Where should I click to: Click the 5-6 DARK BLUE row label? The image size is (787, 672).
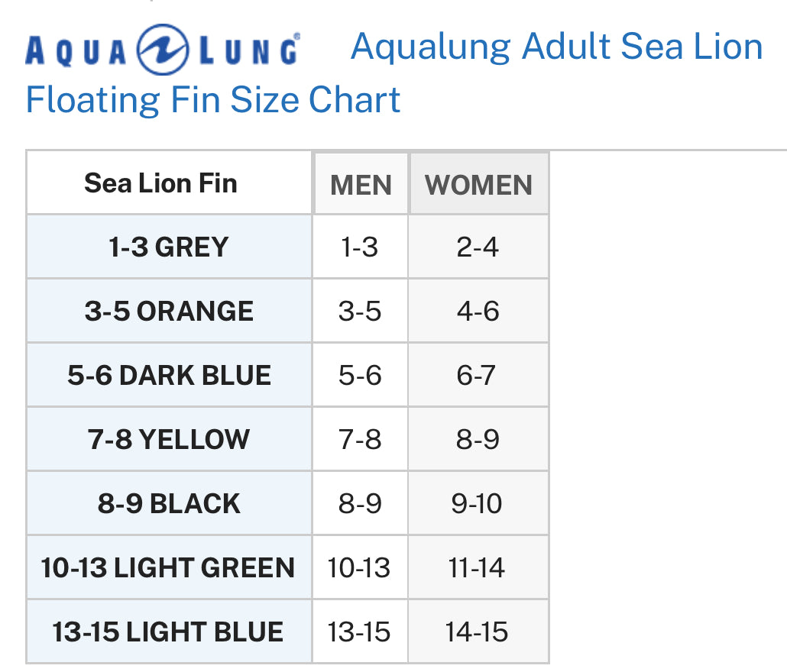[x=169, y=376]
